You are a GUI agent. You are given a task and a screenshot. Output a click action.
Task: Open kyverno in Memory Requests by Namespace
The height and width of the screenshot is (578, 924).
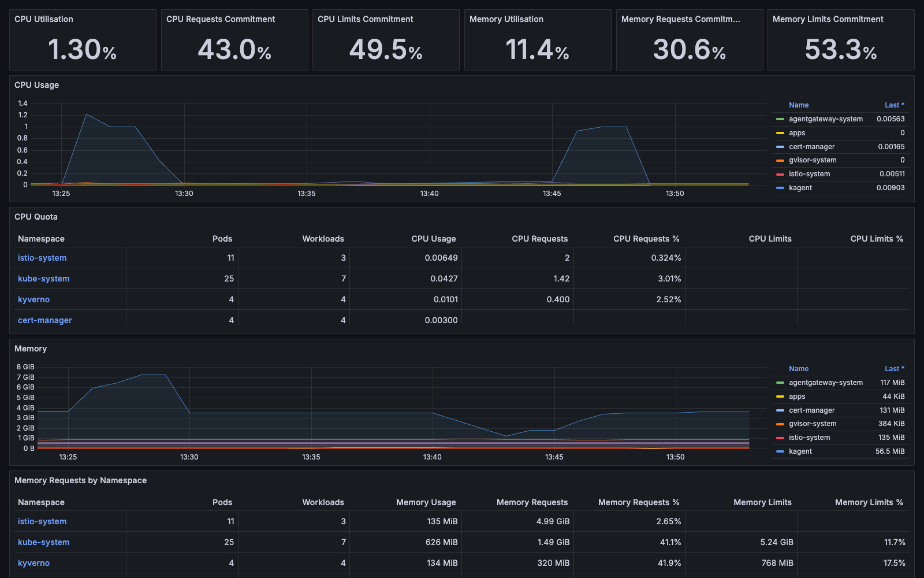tap(33, 563)
